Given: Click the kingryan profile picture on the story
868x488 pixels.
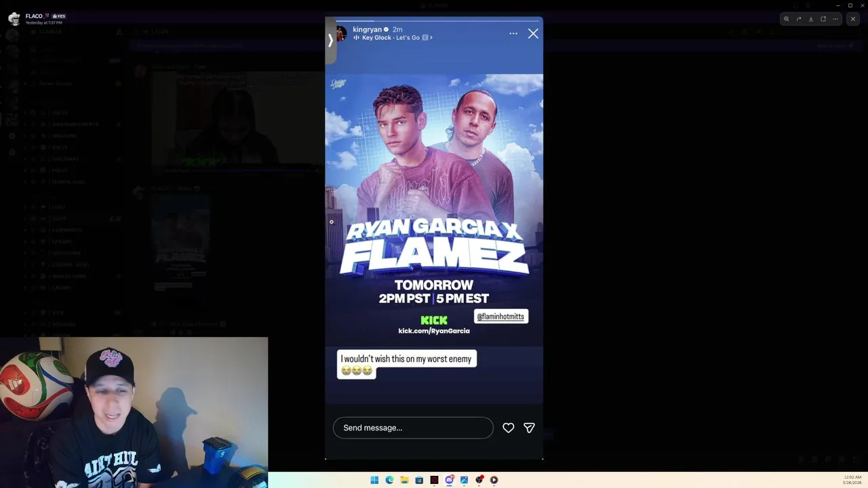Looking at the screenshot, I should [x=341, y=33].
